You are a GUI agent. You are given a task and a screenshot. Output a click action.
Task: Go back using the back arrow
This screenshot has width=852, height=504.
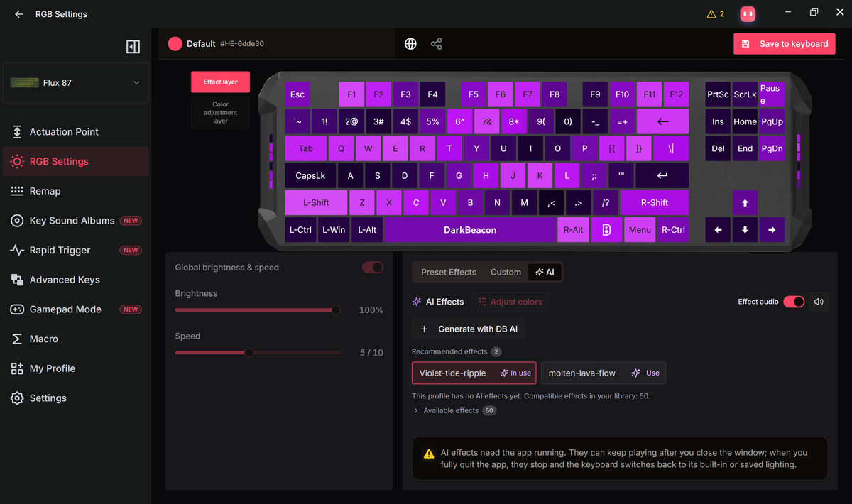[x=19, y=14]
